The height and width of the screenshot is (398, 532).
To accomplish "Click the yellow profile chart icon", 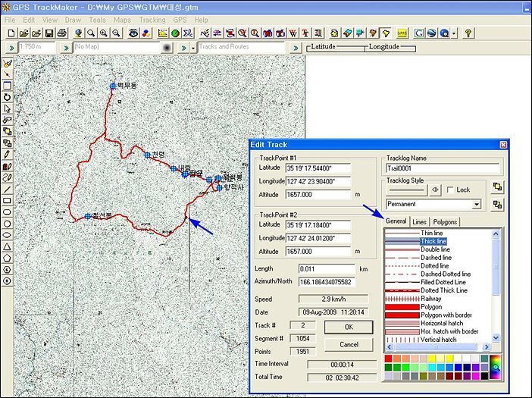I will click(163, 33).
